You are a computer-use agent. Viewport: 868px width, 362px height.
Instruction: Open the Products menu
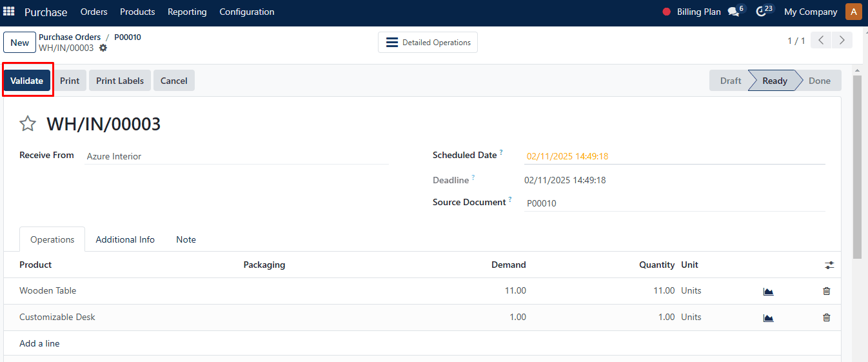pyautogui.click(x=137, y=12)
